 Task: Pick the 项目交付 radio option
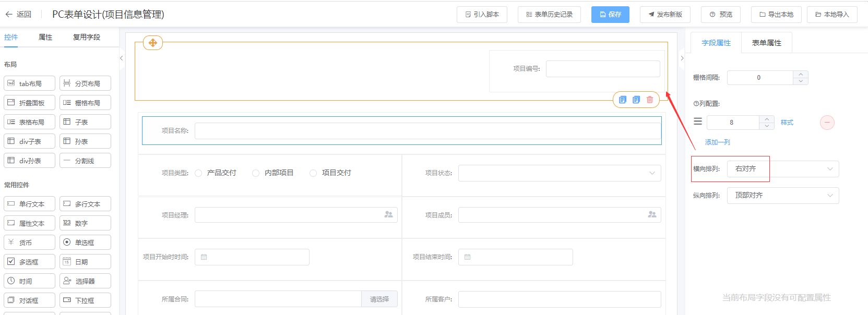point(313,173)
